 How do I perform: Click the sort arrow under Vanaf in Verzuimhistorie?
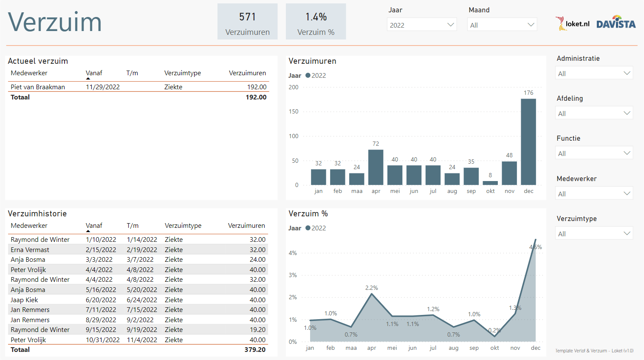88,231
